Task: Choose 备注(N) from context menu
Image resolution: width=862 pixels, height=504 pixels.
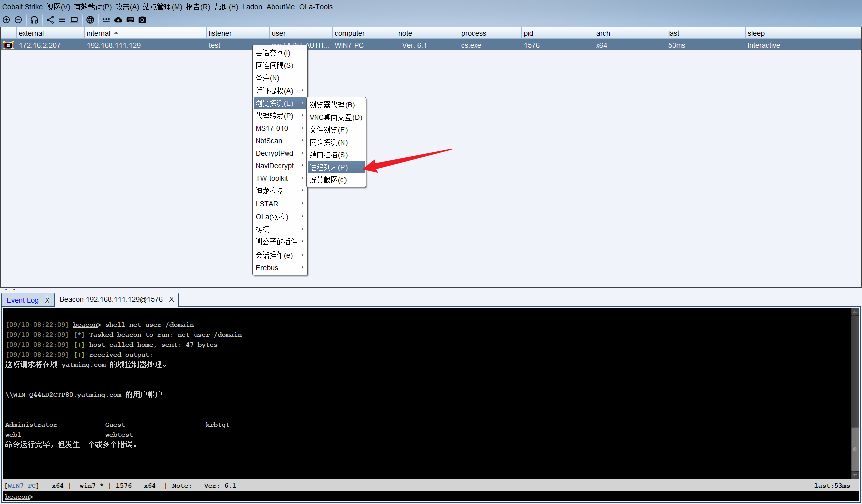Action: [x=280, y=78]
